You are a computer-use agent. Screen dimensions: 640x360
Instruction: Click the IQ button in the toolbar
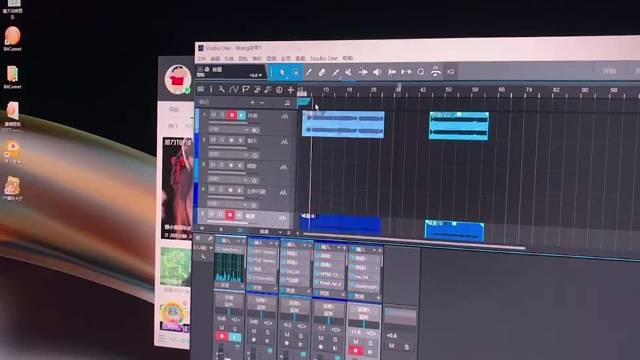[451, 72]
